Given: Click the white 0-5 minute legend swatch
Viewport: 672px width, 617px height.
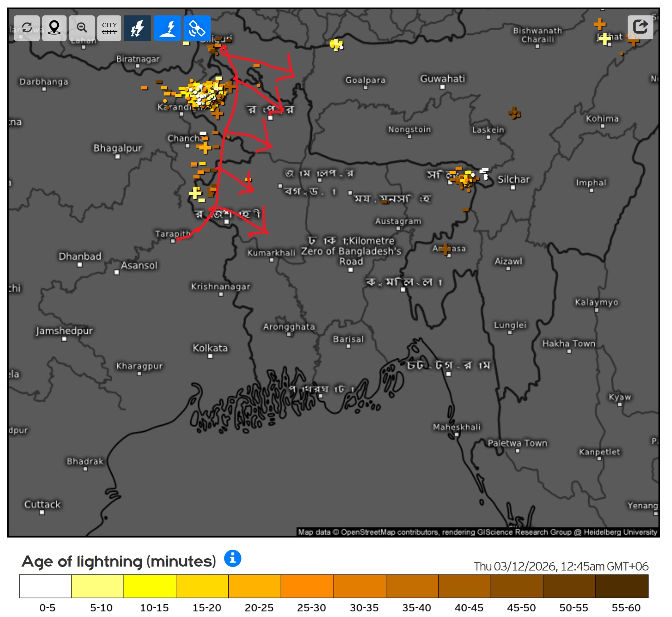Looking at the screenshot, I should click(45, 586).
